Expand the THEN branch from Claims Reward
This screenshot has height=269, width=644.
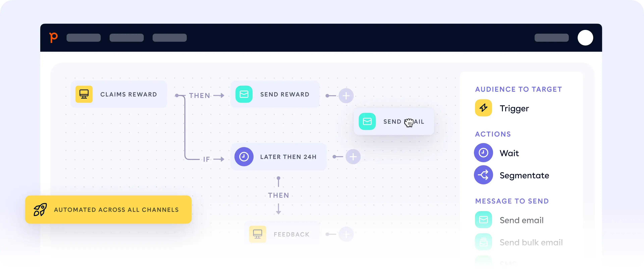[x=346, y=94]
